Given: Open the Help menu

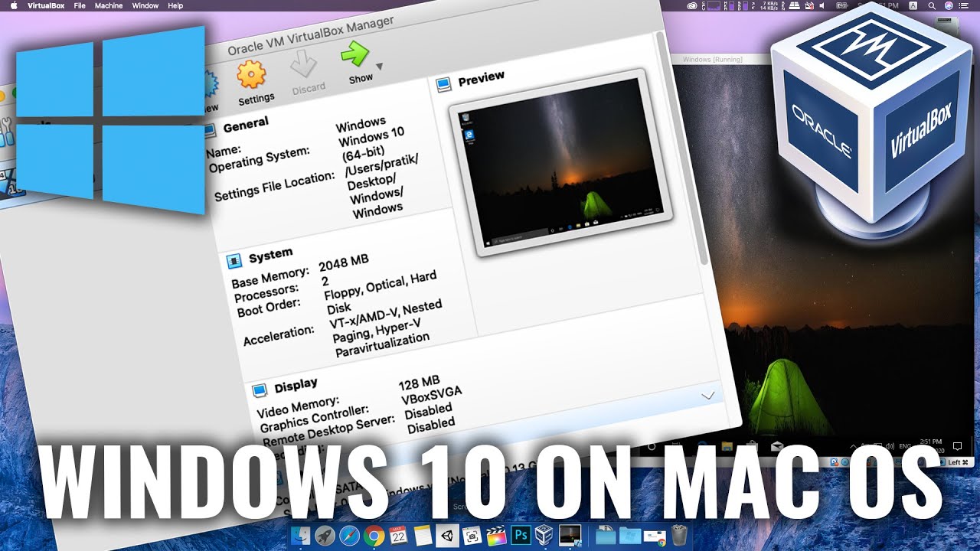Looking at the screenshot, I should click(175, 5).
